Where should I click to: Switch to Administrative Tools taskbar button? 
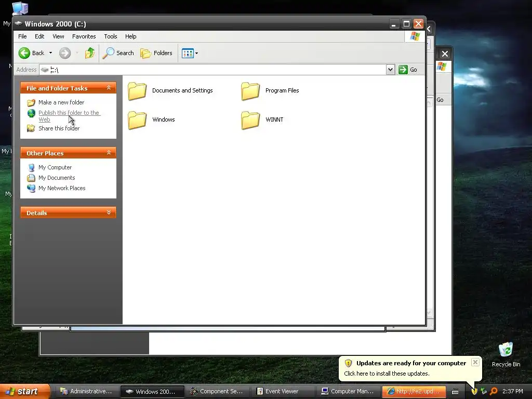coord(86,391)
